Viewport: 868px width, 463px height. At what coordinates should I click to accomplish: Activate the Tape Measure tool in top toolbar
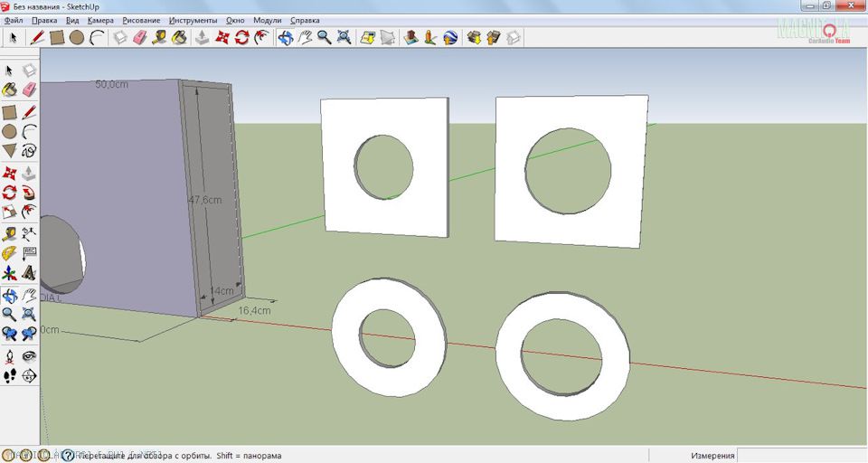[160, 38]
